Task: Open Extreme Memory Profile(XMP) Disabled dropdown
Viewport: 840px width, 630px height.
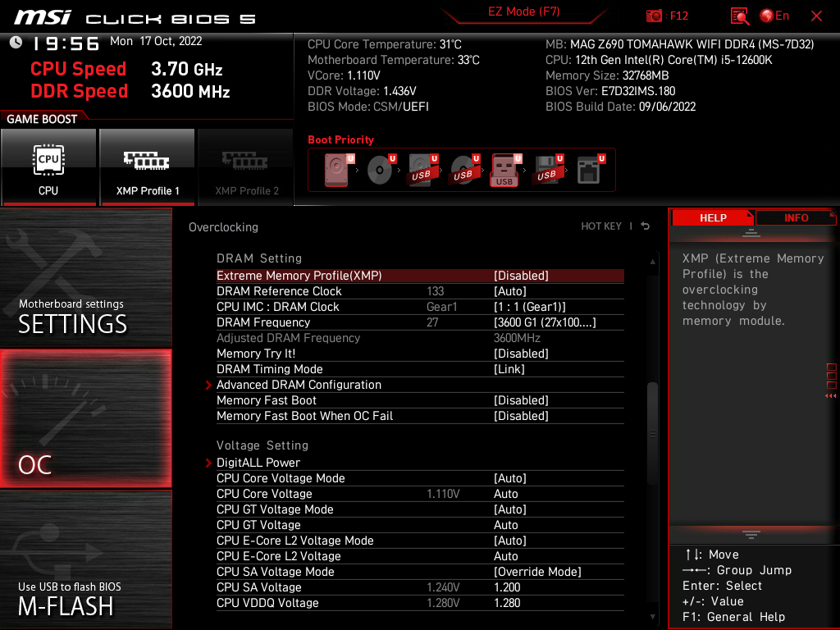Action: 521,276
